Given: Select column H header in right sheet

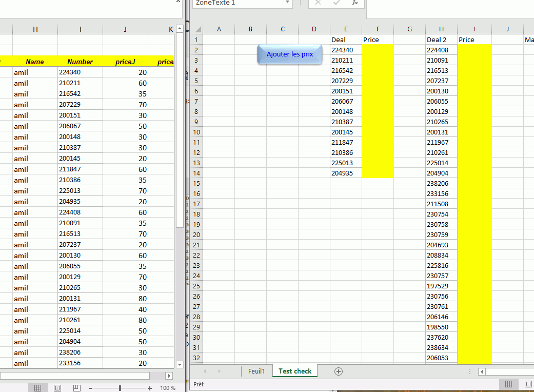Looking at the screenshot, I should [441, 29].
